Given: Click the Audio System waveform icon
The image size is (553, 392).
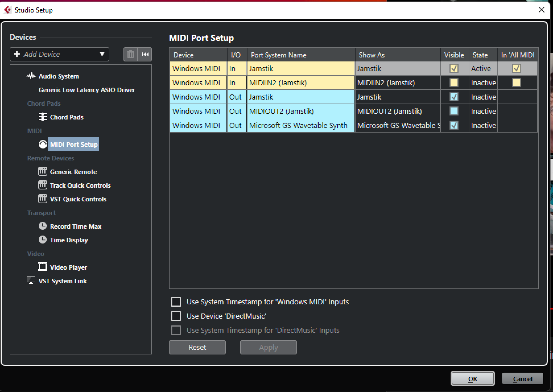Looking at the screenshot, I should pos(31,76).
